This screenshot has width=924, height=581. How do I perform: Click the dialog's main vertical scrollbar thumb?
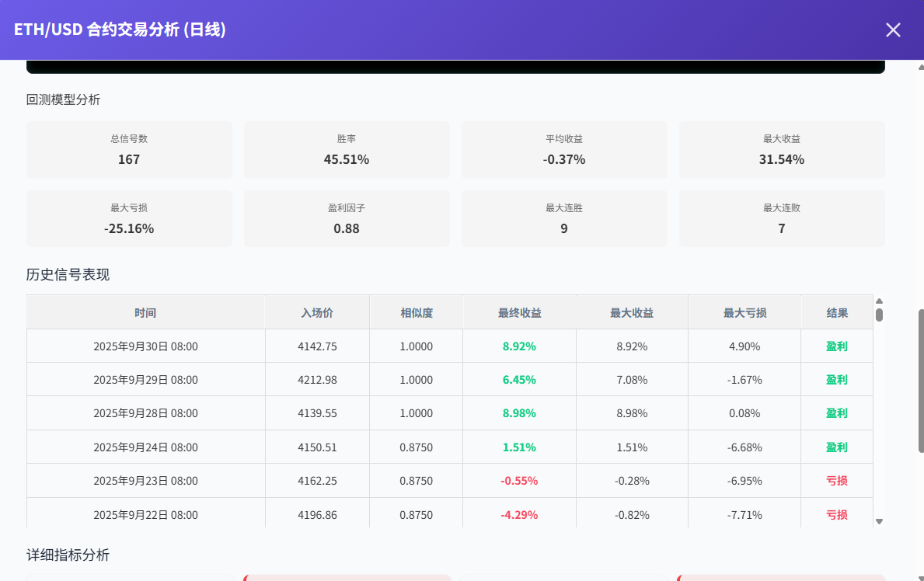click(x=921, y=381)
